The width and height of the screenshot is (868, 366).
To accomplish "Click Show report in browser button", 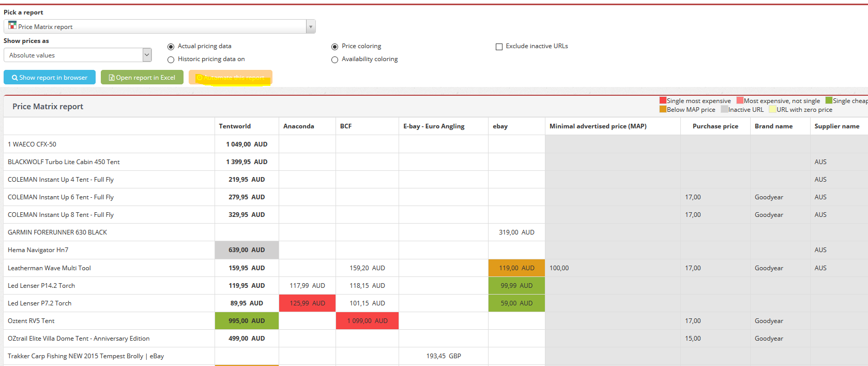I will [50, 77].
